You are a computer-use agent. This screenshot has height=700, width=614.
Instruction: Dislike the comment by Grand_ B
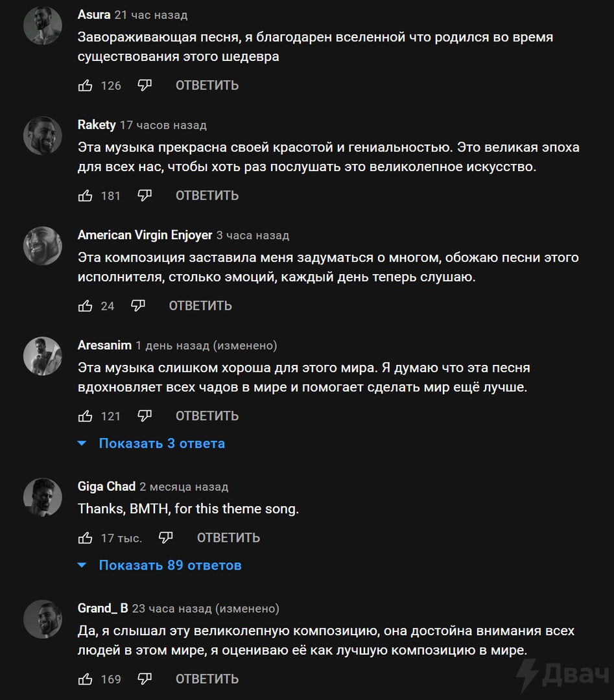click(145, 679)
